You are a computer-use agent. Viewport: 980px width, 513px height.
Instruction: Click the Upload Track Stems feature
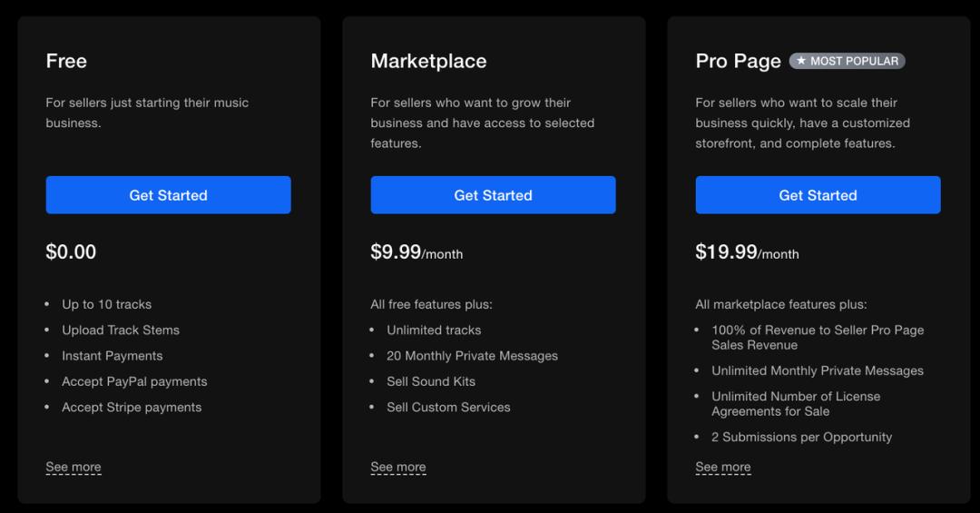pos(121,330)
